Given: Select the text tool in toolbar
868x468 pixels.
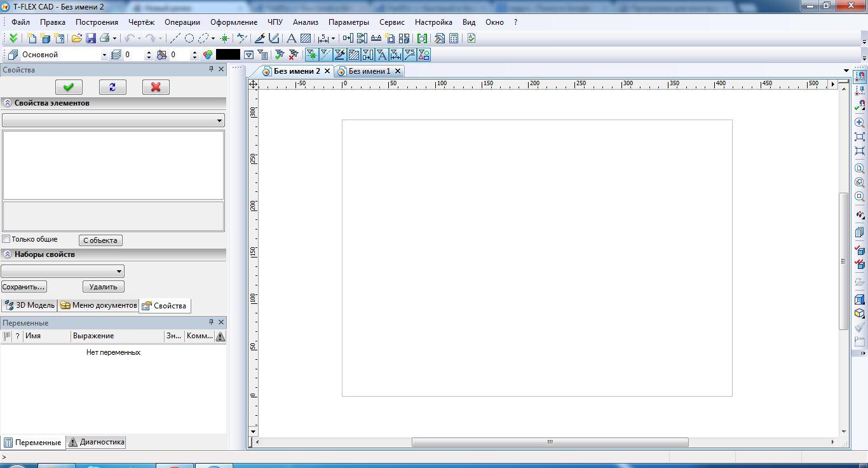Looking at the screenshot, I should tap(292, 38).
